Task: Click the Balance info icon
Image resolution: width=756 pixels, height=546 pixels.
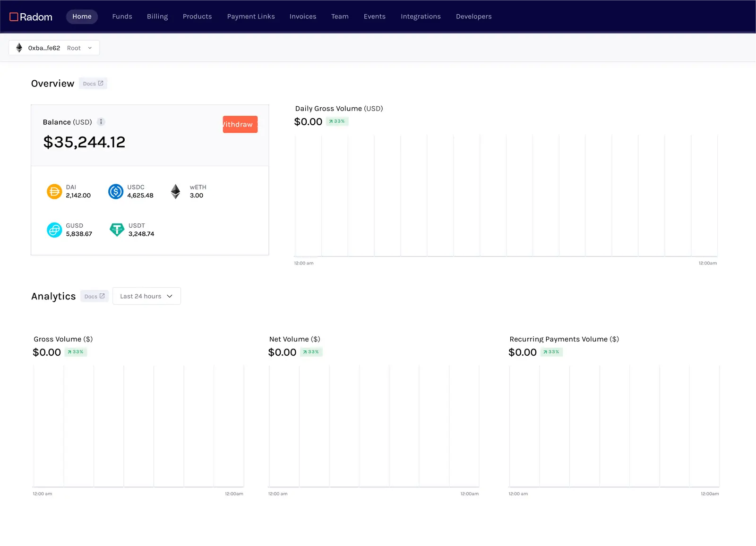Action: (101, 122)
